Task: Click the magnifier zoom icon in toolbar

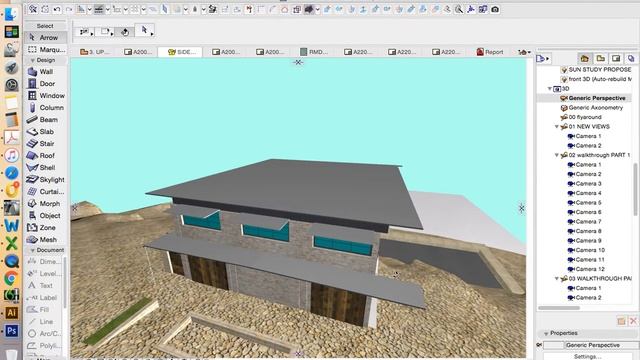Action: [459, 9]
